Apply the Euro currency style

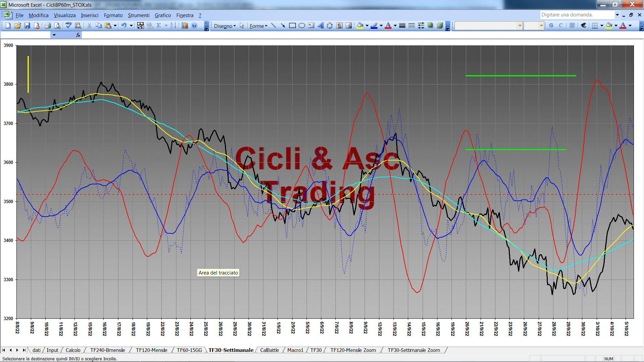[x=584, y=25]
